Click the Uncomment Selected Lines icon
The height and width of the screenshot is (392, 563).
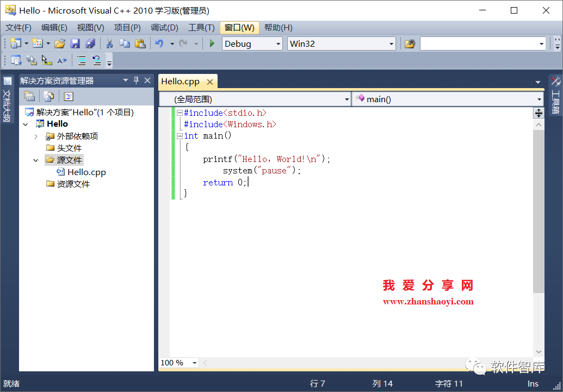(x=97, y=60)
